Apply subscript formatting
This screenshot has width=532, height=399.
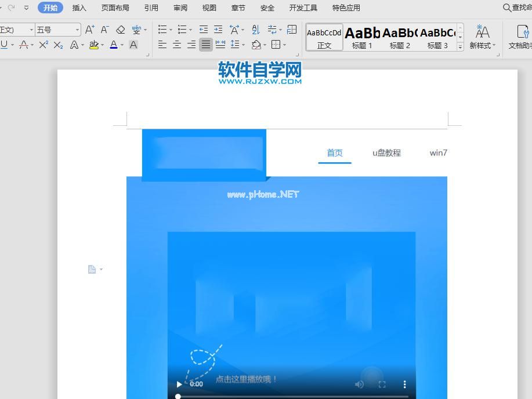(57, 45)
